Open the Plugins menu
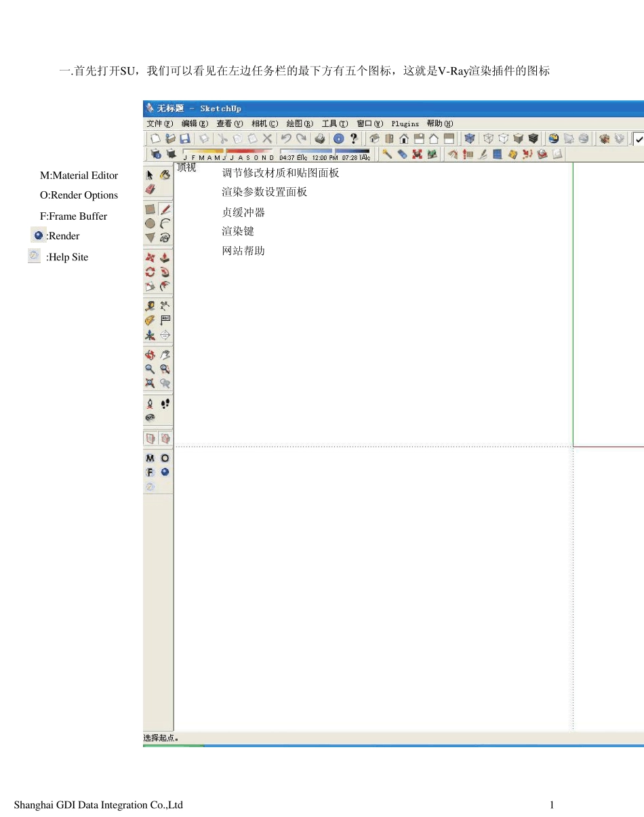The image size is (644, 817). coord(405,124)
